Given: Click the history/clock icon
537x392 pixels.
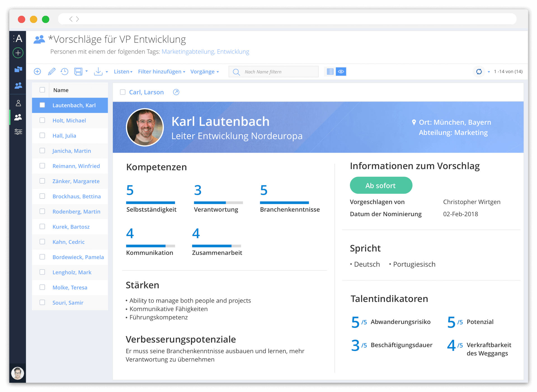Looking at the screenshot, I should [x=65, y=72].
